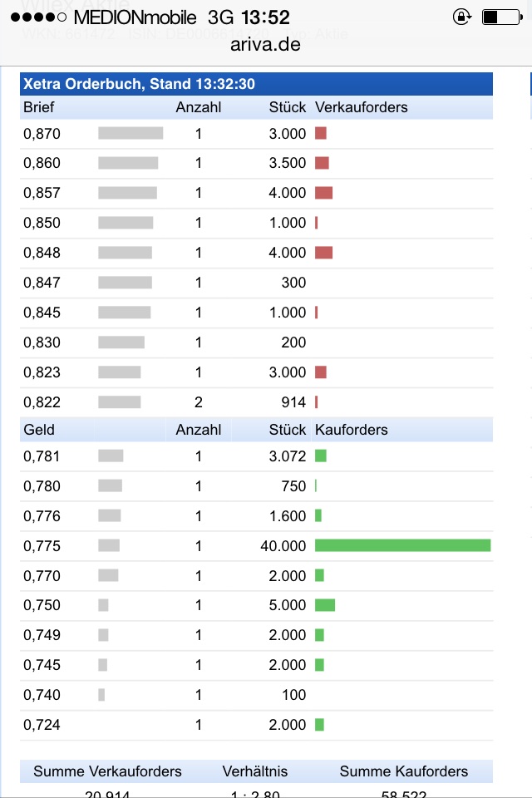Select the 0,781 bid price
This screenshot has height=798, width=532.
point(42,456)
